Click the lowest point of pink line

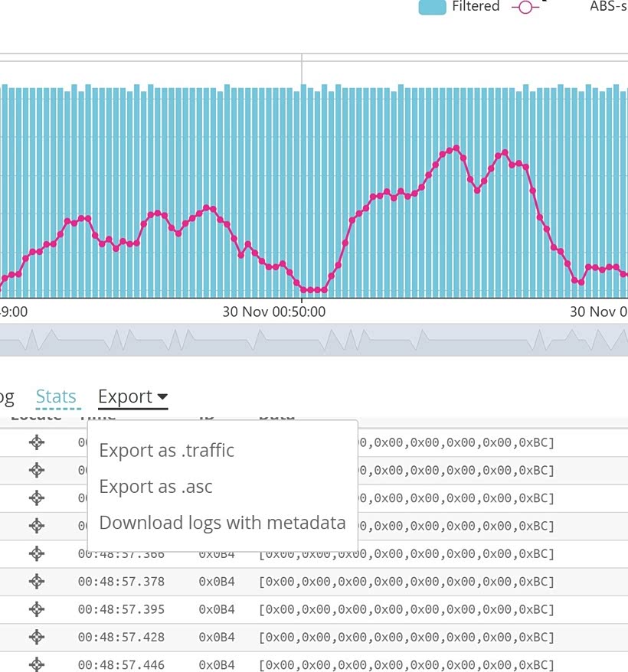tap(313, 290)
